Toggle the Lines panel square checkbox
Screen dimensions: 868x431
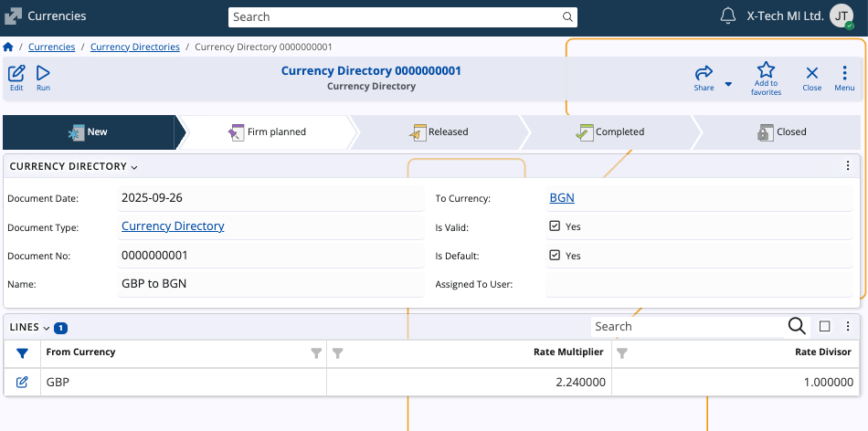tap(824, 326)
